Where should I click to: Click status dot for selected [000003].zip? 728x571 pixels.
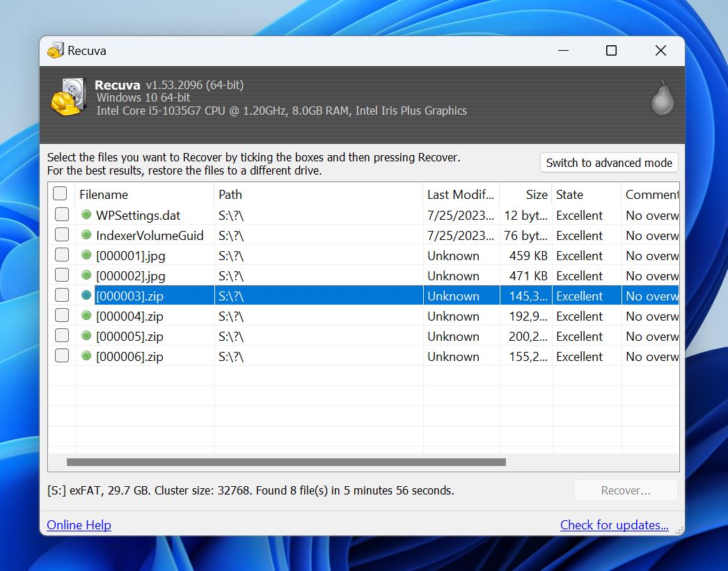86,295
